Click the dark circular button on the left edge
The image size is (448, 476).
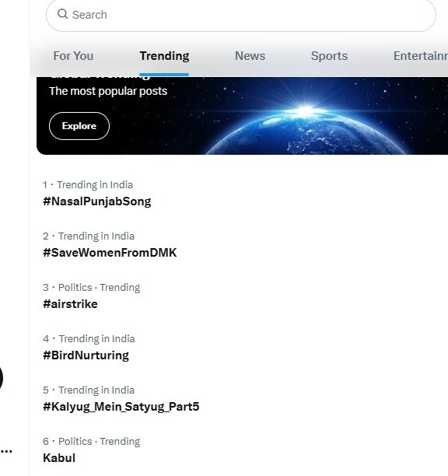[x=2, y=378]
